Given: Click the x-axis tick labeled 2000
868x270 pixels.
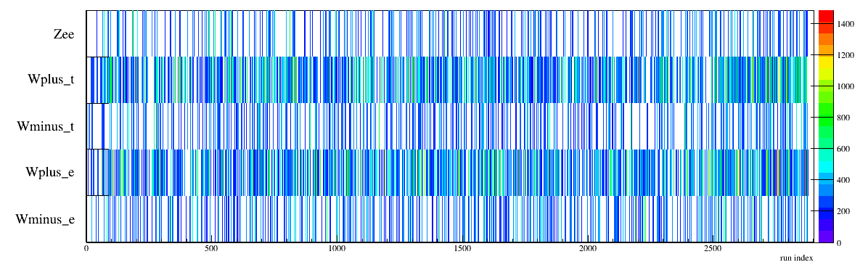Looking at the screenshot, I should click(x=587, y=249).
